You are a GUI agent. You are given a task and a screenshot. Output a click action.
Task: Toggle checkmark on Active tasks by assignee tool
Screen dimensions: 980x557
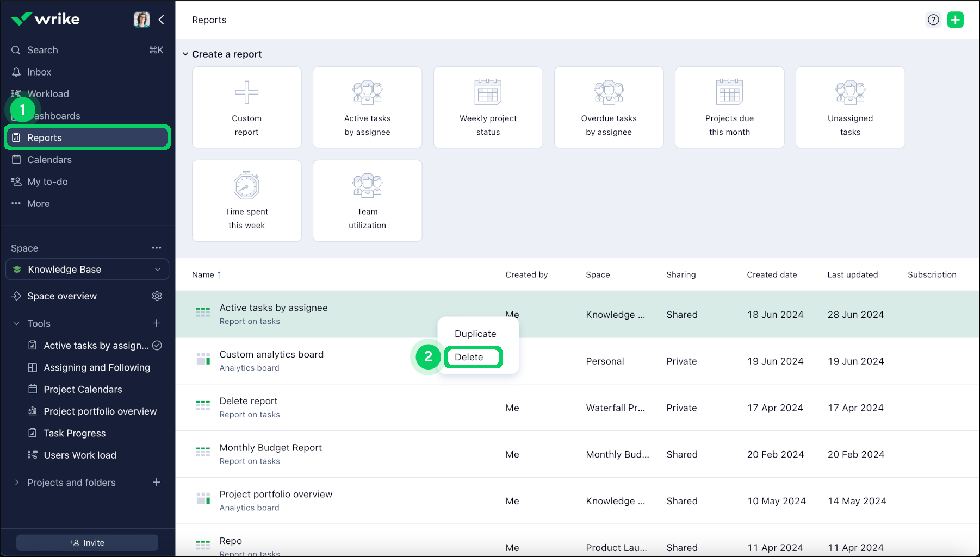click(157, 346)
